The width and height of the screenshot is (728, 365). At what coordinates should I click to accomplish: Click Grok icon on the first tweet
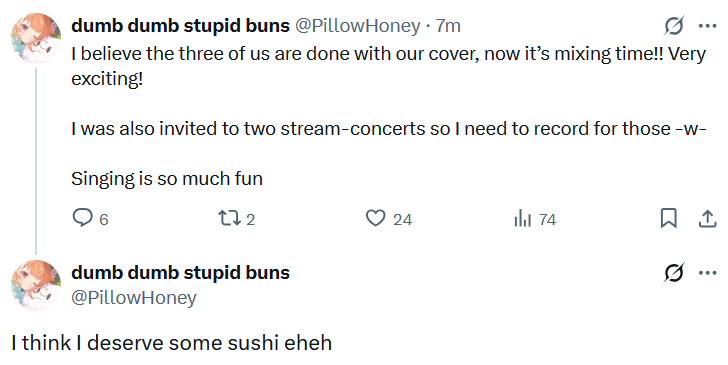673,26
